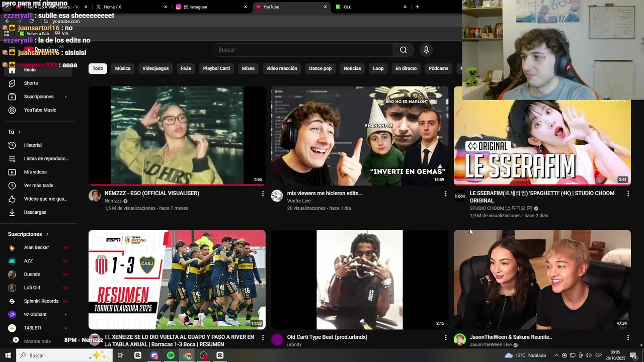The height and width of the screenshot is (362, 644).
Task: Play the Barracas 1-3 Boca RESUMEN thumbnail
Action: click(x=177, y=280)
